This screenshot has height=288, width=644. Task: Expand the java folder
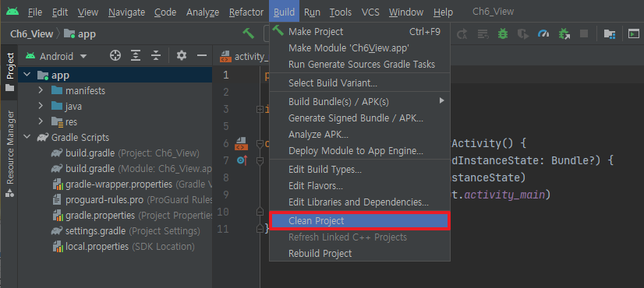tap(41, 105)
